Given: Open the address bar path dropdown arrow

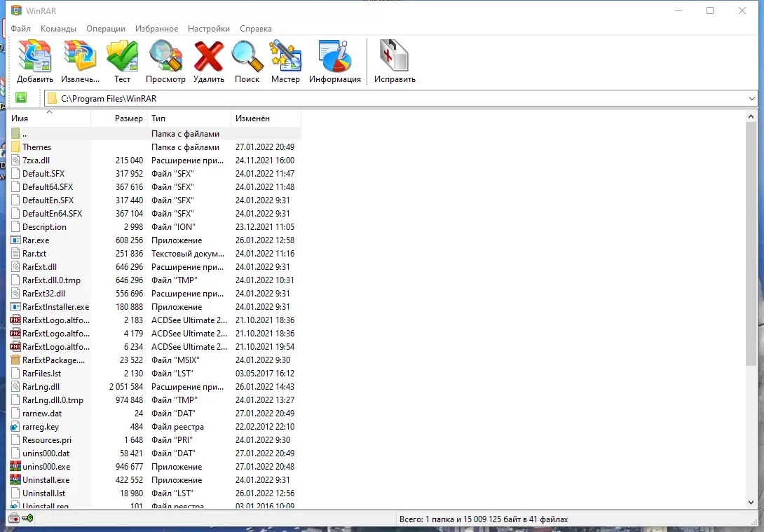Looking at the screenshot, I should 753,98.
